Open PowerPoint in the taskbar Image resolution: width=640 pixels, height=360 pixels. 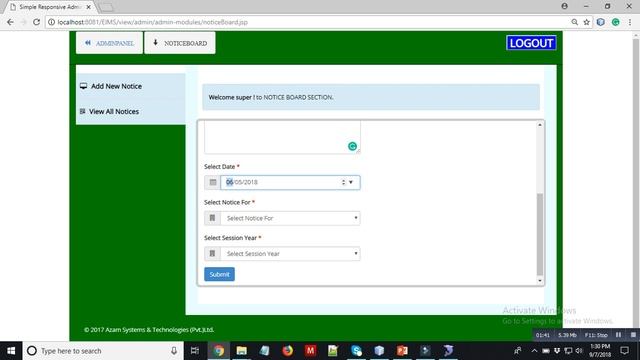[402, 351]
